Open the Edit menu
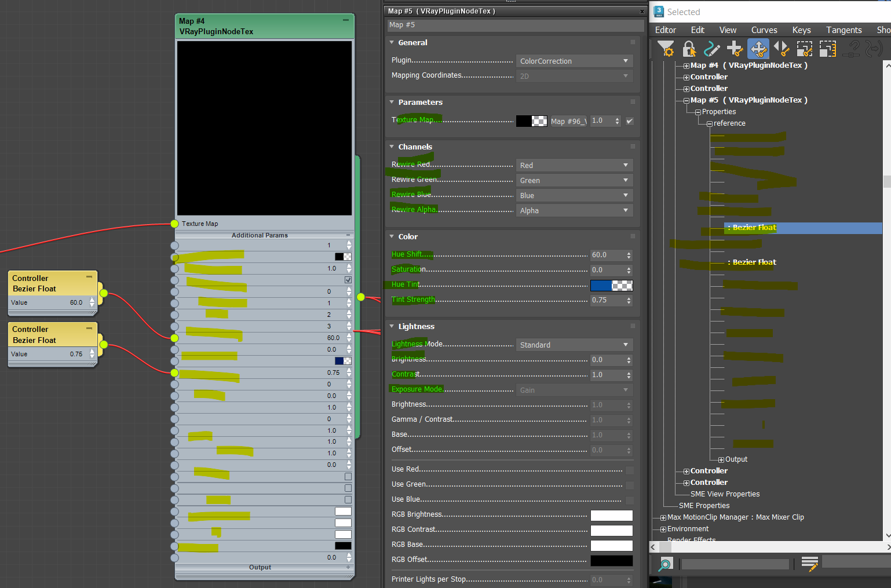Screen dimensions: 891x588 (698, 30)
